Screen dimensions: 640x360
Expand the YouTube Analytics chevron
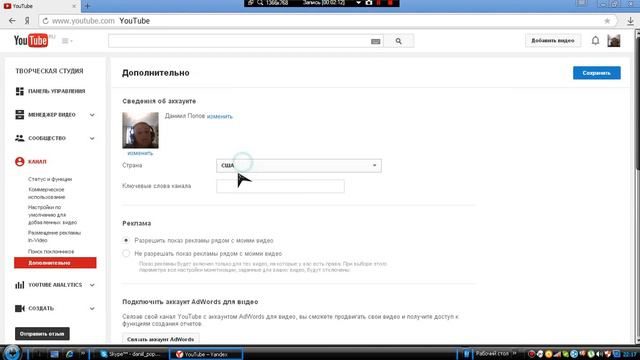(x=92, y=285)
